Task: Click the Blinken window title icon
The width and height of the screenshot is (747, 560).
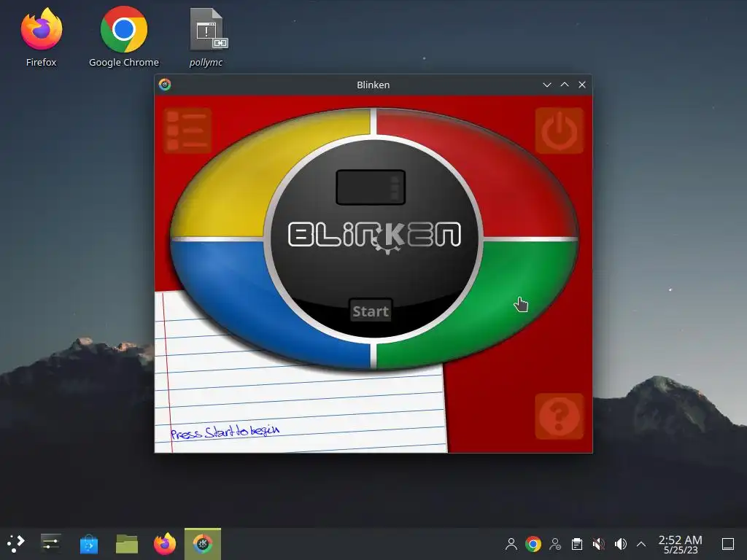Action: point(165,85)
